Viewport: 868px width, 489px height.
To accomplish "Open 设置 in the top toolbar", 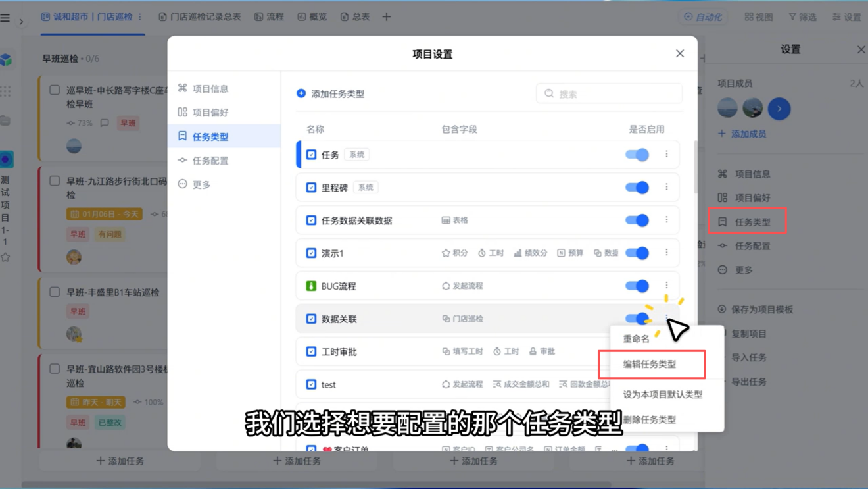I will tap(847, 17).
